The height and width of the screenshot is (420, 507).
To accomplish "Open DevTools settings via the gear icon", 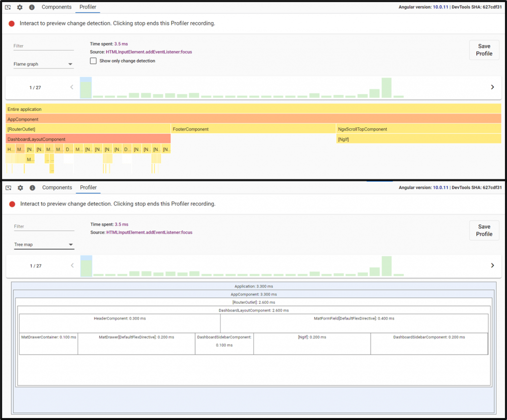I will pos(20,7).
